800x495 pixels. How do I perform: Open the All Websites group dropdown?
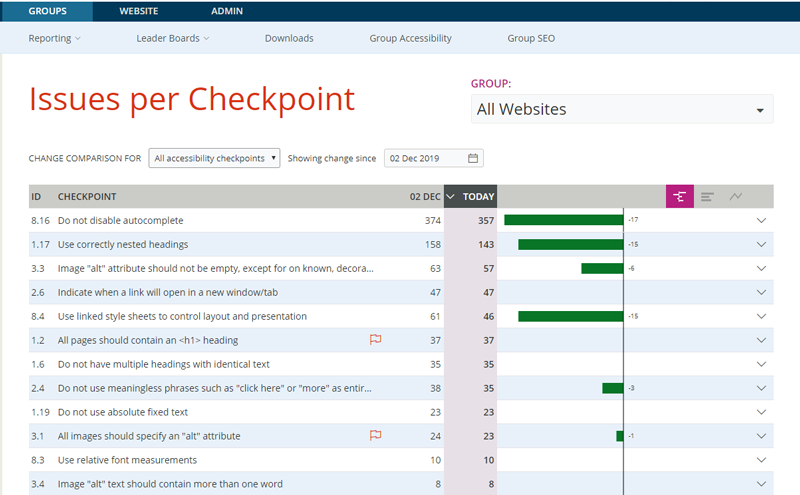click(621, 109)
